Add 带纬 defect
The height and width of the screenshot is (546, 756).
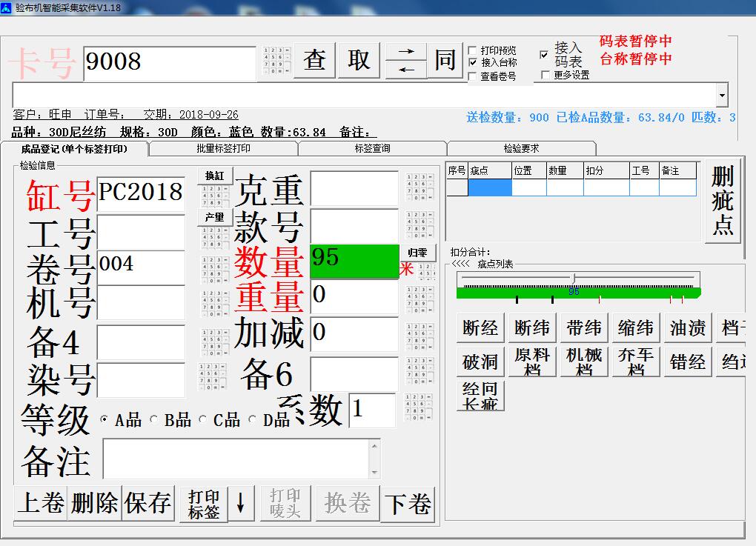pos(584,328)
